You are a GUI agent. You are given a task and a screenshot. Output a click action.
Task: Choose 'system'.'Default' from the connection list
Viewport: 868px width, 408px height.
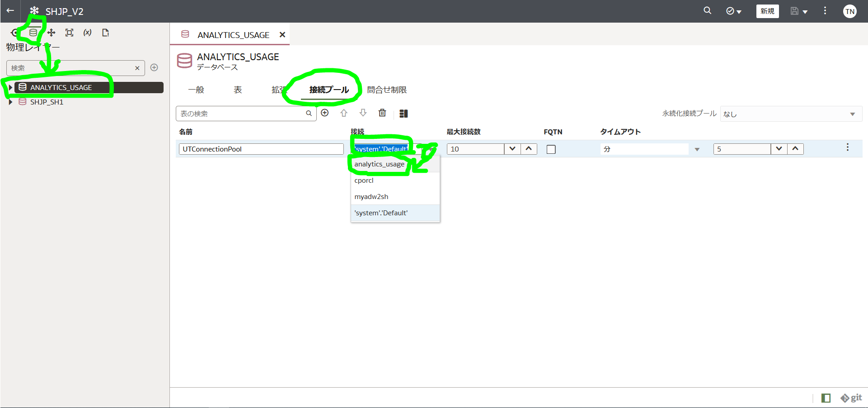395,213
